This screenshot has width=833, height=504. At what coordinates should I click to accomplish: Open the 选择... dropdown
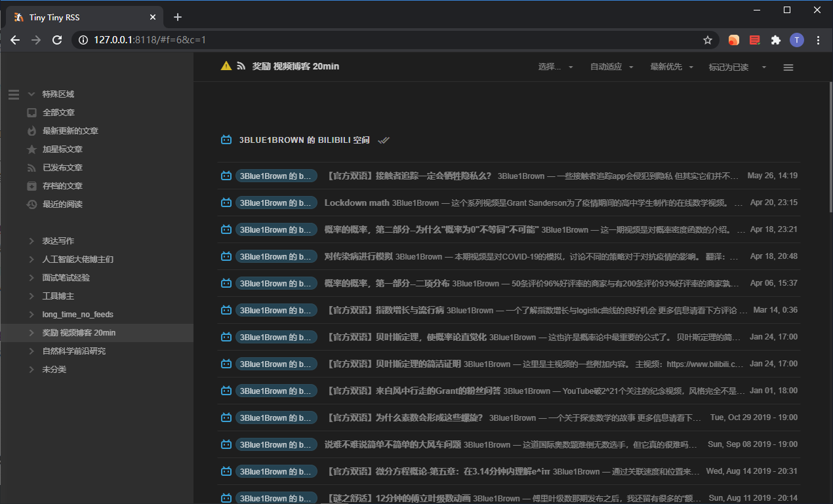pyautogui.click(x=556, y=67)
